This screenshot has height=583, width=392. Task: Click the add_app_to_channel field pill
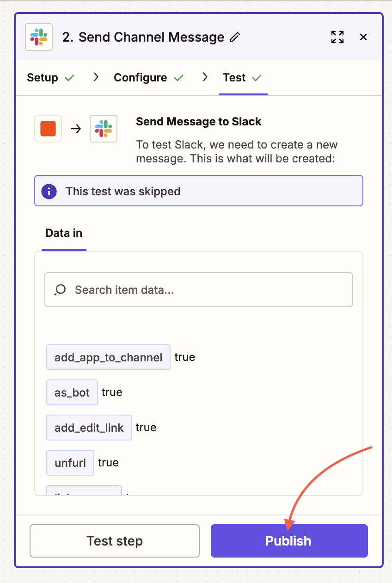click(108, 357)
